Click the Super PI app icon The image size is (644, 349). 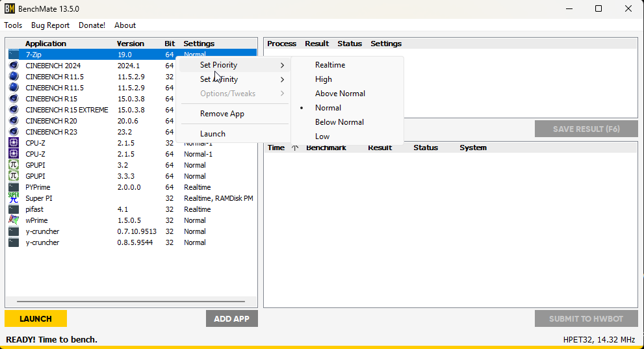(x=14, y=198)
